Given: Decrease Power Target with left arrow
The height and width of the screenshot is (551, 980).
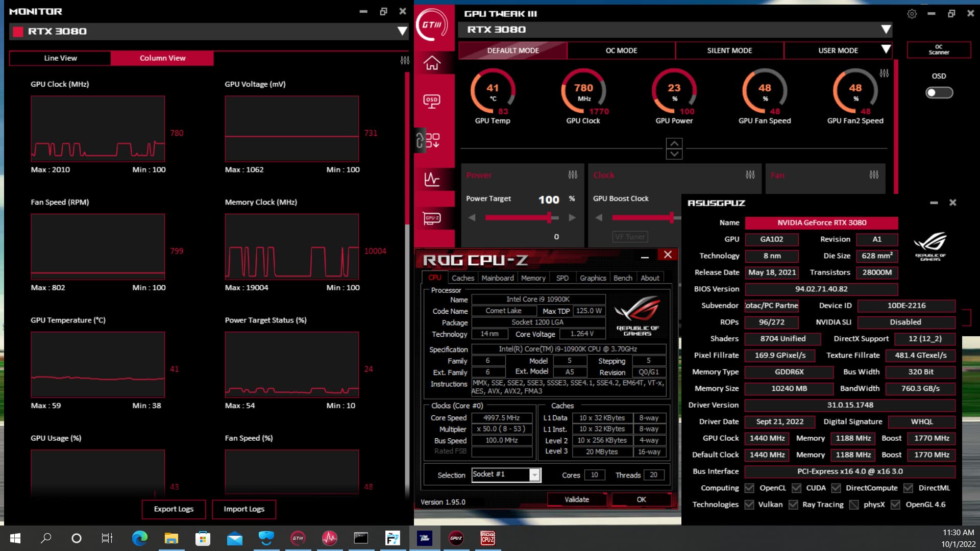Looking at the screenshot, I should [472, 218].
